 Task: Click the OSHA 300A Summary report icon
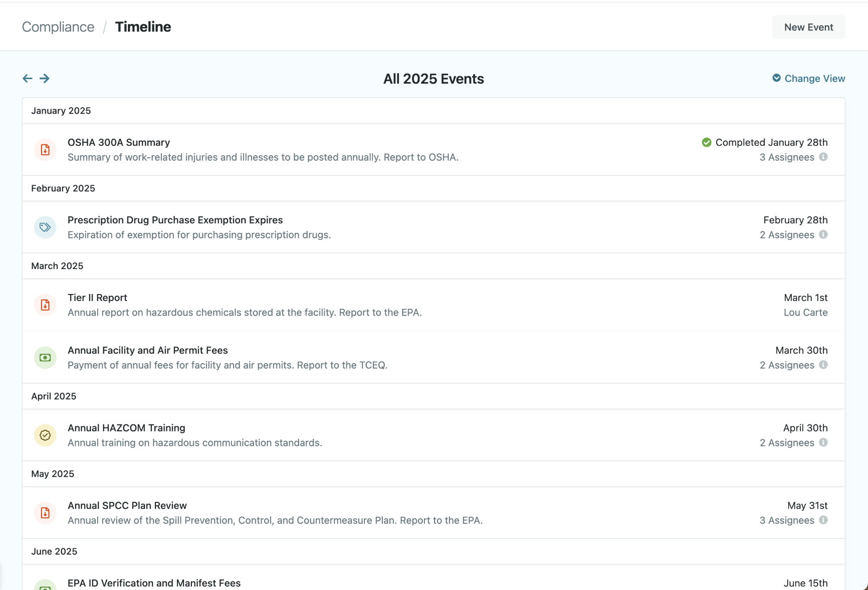coord(45,150)
